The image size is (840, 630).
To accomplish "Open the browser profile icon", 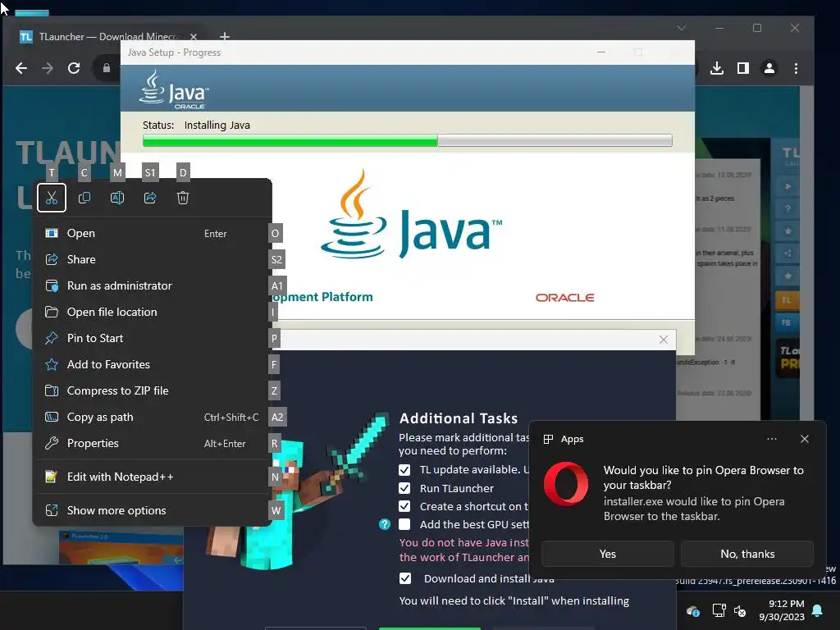I will tap(769, 68).
